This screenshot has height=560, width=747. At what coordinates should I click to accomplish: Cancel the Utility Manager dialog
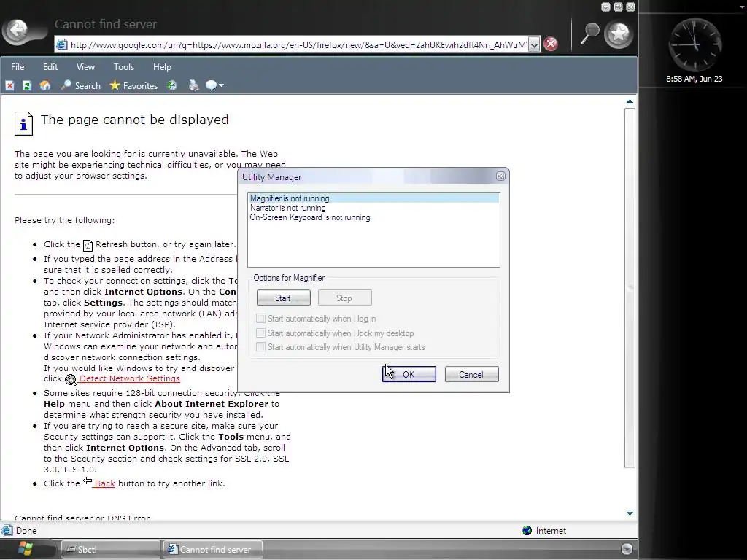(x=472, y=374)
